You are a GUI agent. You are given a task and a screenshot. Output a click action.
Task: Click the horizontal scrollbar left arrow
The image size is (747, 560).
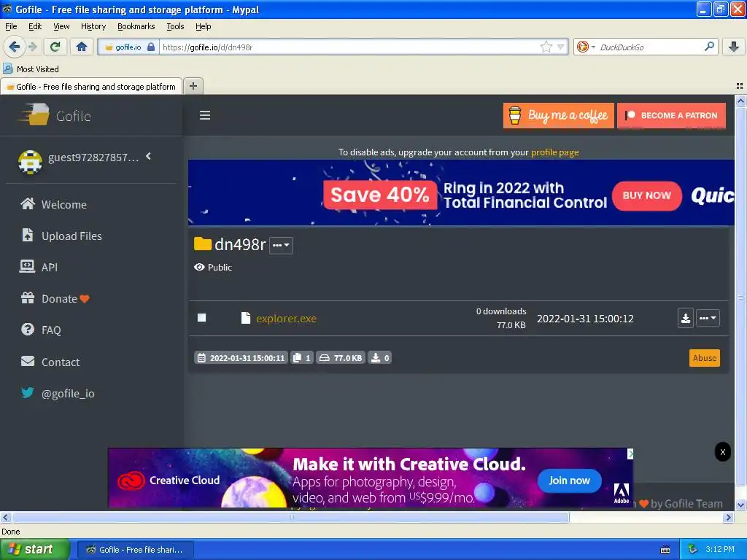pos(5,517)
